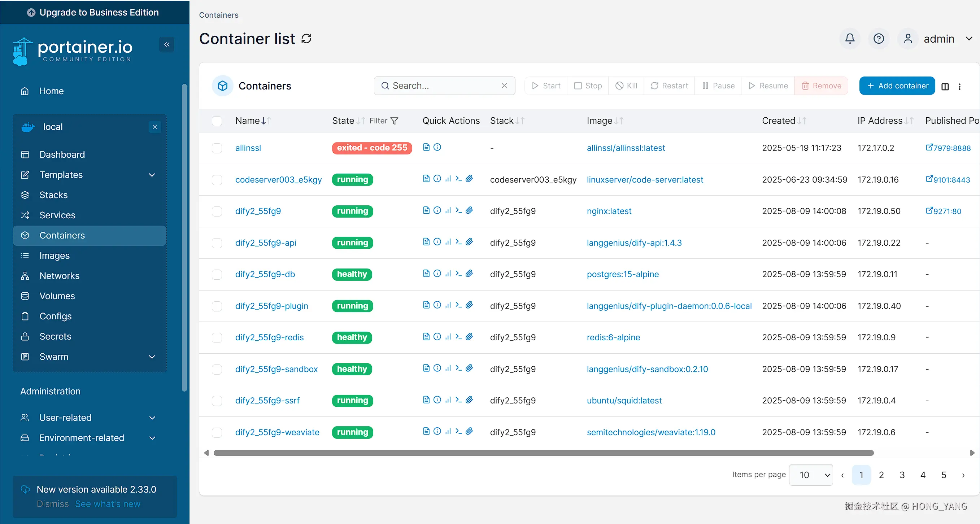The image size is (980, 524).
Task: Open the admin user menu
Action: 939,39
